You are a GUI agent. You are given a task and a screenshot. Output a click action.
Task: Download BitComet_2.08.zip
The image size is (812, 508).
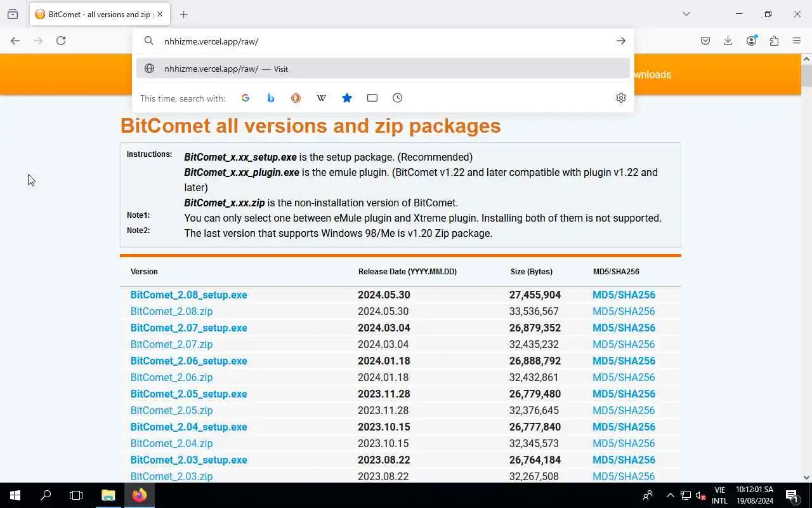pos(171,311)
